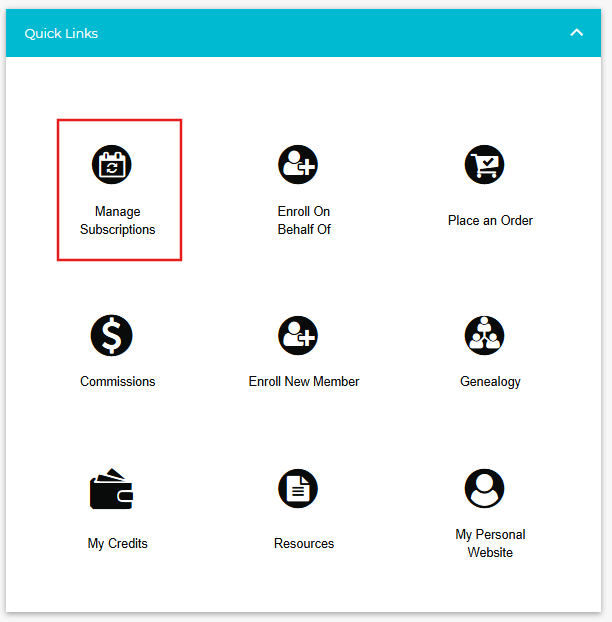Viewport: 612px width, 622px height.
Task: Click the Quick Links header title
Action: 61,33
